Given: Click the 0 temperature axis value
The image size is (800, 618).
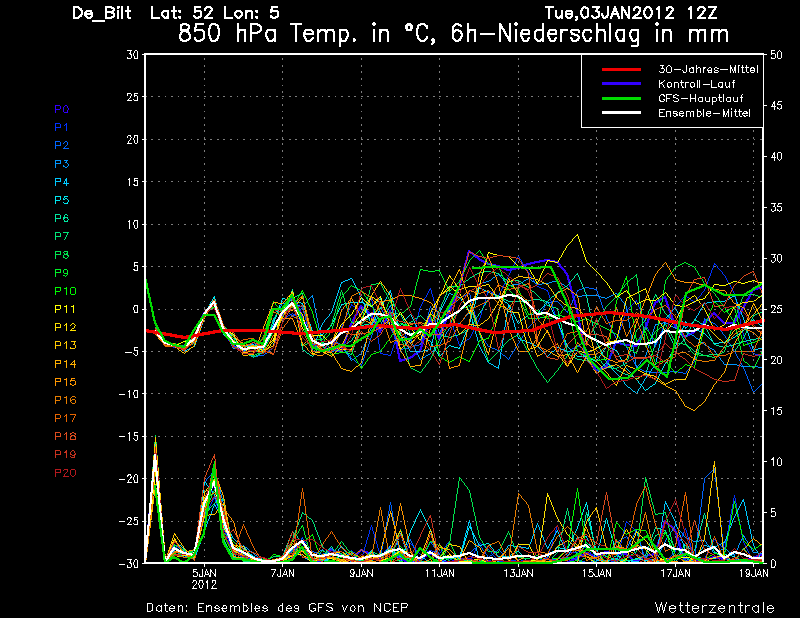Looking at the screenshot, I should click(136, 309).
